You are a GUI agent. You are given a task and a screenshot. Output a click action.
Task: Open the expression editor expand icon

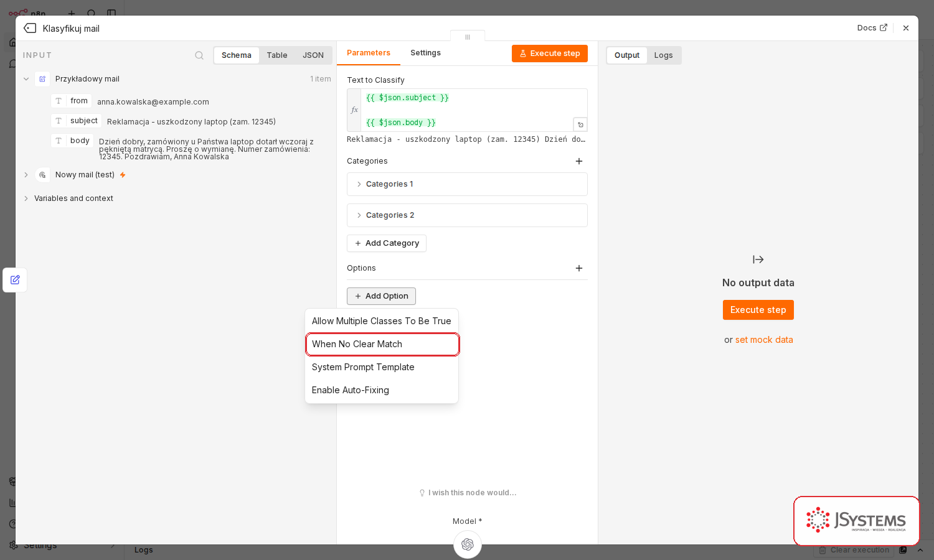tap(580, 124)
